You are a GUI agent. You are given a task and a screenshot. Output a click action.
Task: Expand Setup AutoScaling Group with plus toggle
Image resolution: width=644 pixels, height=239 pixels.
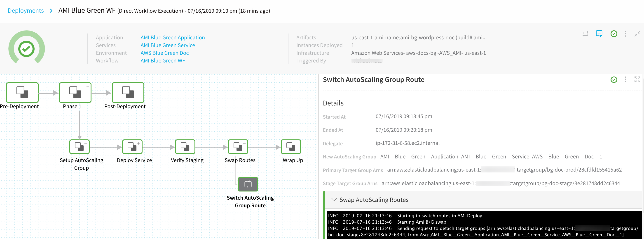point(86,143)
